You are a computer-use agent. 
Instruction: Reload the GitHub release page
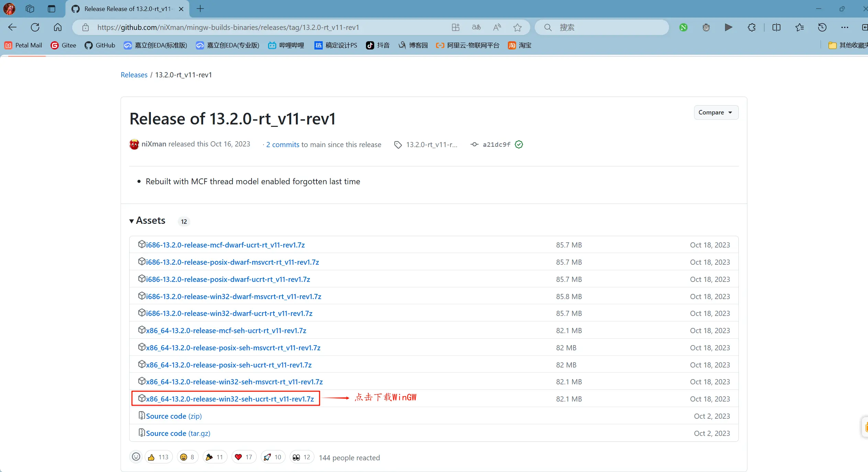[x=35, y=27]
